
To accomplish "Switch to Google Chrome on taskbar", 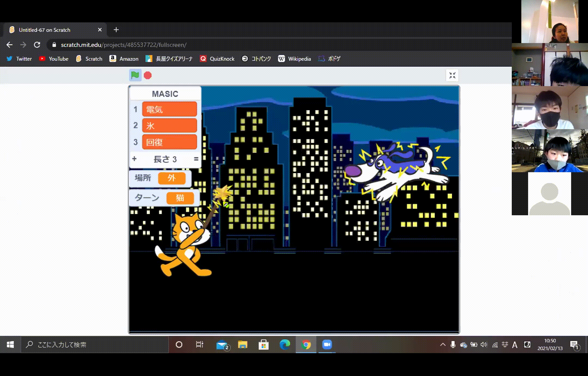I will tap(306, 345).
